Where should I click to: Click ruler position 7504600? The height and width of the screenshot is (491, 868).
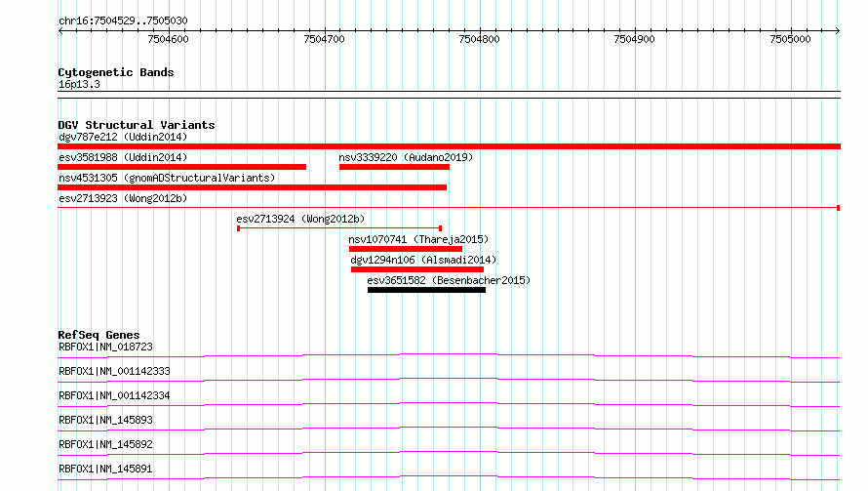click(x=169, y=39)
